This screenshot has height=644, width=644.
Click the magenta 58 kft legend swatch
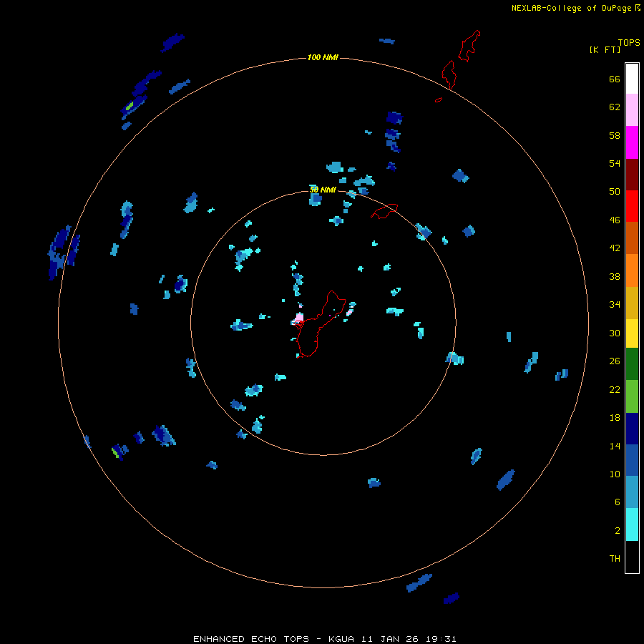(632, 142)
